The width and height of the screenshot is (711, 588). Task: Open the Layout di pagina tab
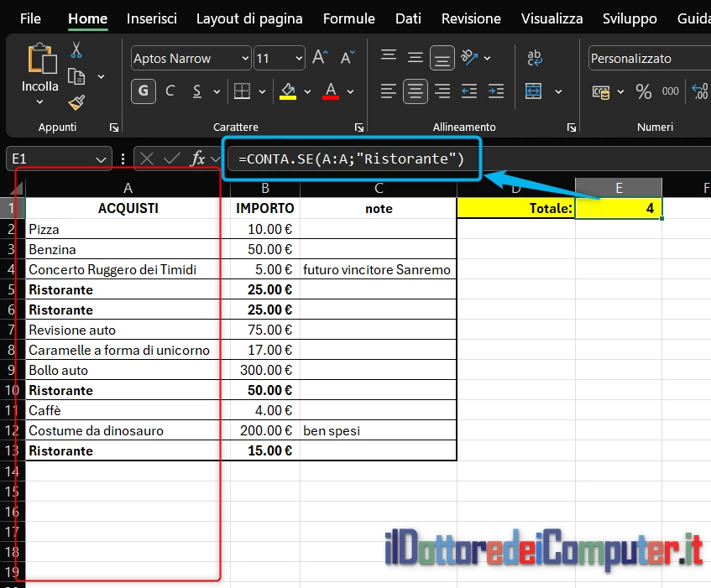tap(249, 18)
